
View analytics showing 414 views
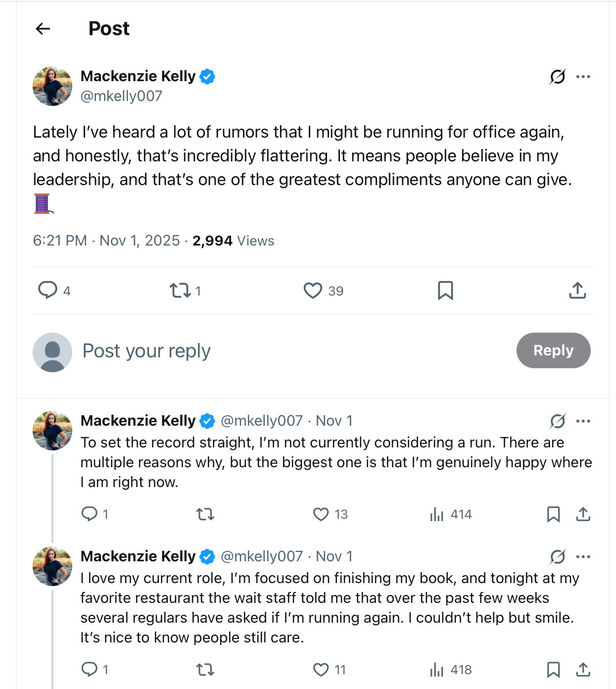[451, 514]
